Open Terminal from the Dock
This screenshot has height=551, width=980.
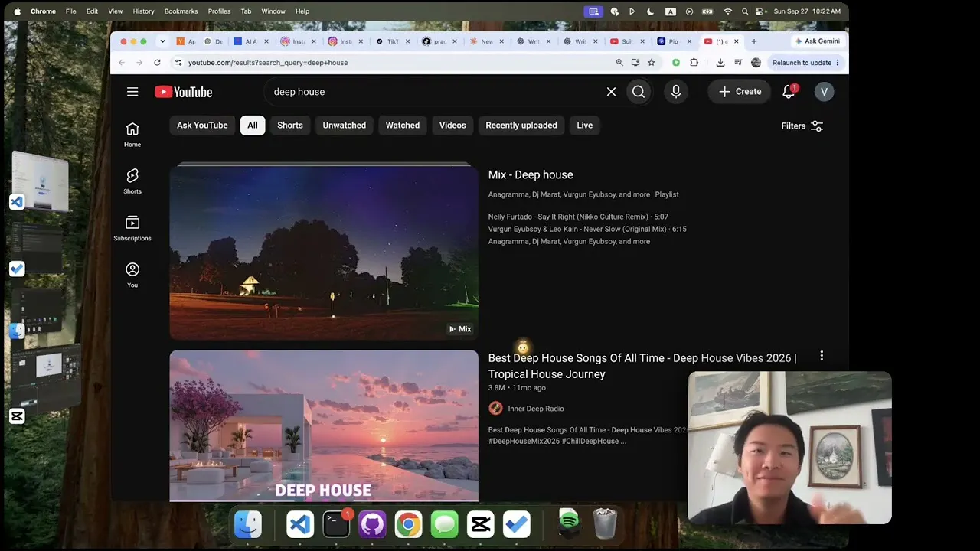click(336, 524)
